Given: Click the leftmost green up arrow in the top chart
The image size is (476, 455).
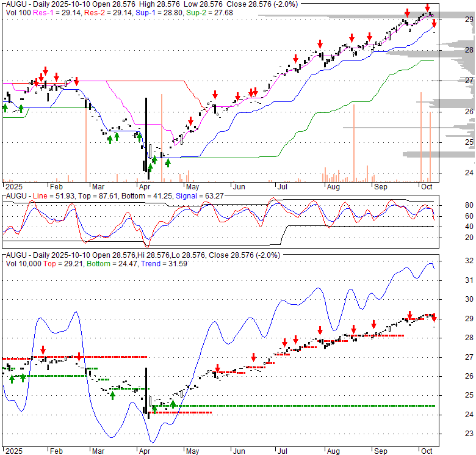Looking at the screenshot, I should [5, 107].
